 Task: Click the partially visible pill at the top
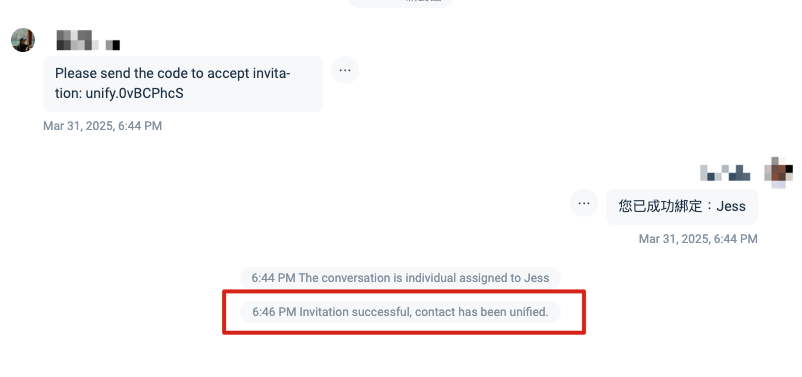click(x=400, y=3)
